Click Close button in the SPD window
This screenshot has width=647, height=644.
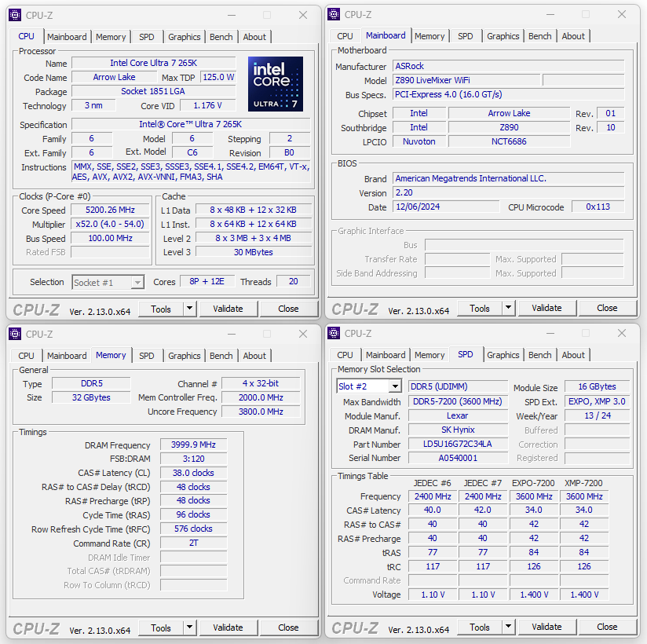coord(607,627)
